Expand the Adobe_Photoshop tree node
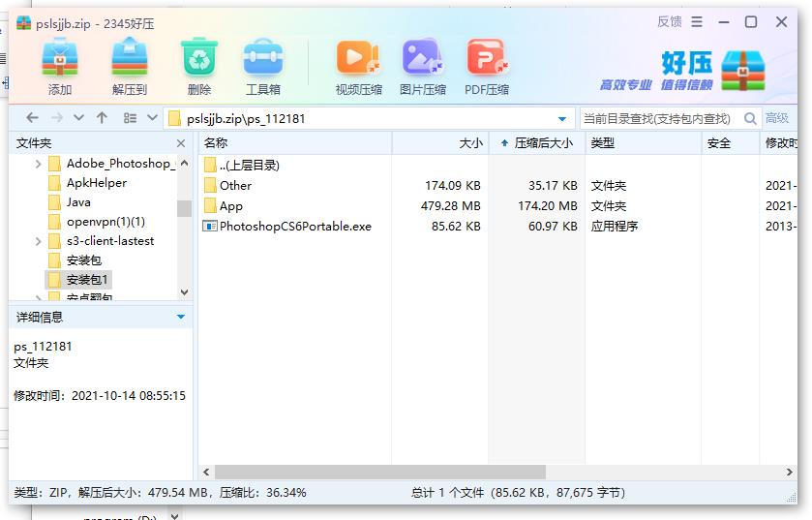The height and width of the screenshot is (520, 812). pos(39,165)
